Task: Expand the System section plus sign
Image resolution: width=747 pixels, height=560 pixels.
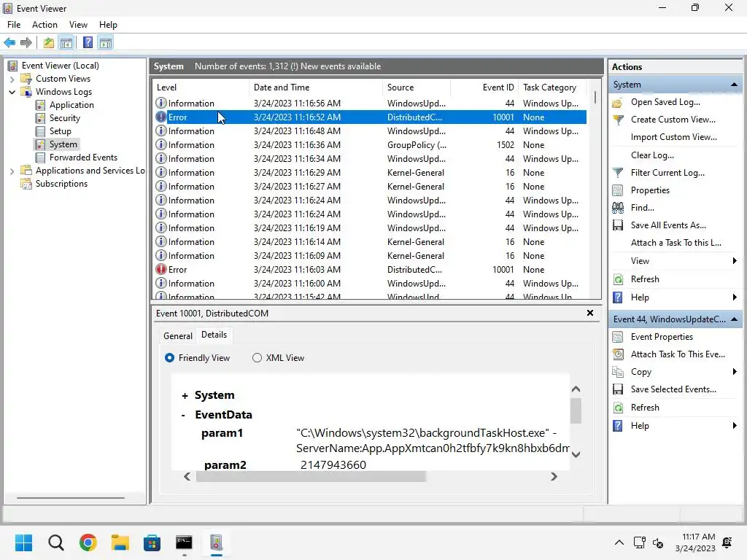Action: point(185,396)
